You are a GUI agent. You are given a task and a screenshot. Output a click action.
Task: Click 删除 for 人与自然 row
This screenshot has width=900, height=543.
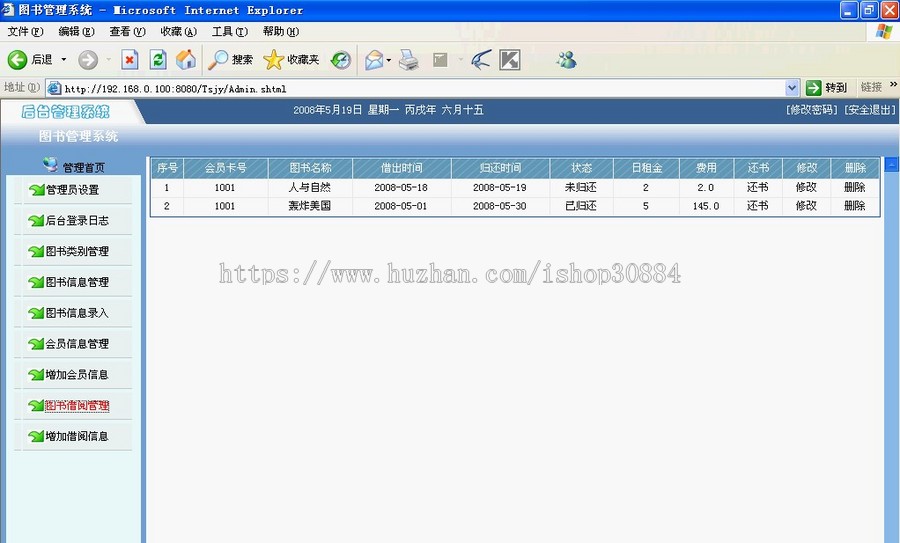click(x=855, y=187)
